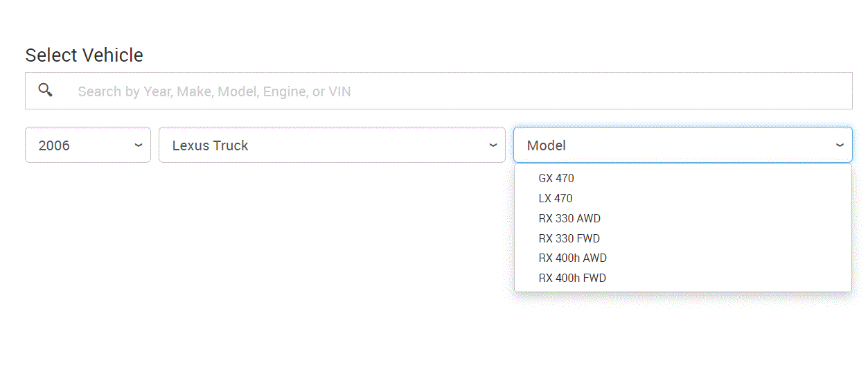
Task: Click empty space inside the model options list
Action: coord(727,229)
